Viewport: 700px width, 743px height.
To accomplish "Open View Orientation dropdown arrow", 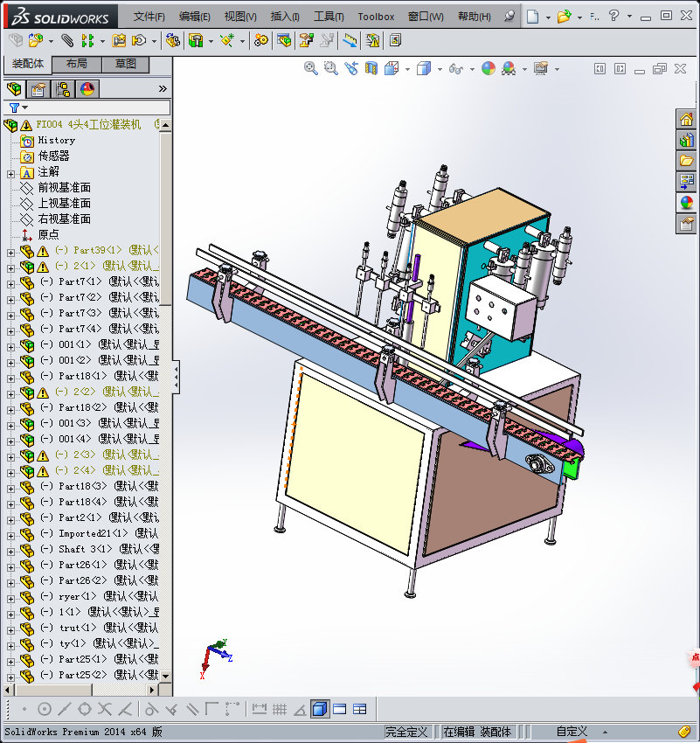I will point(407,69).
